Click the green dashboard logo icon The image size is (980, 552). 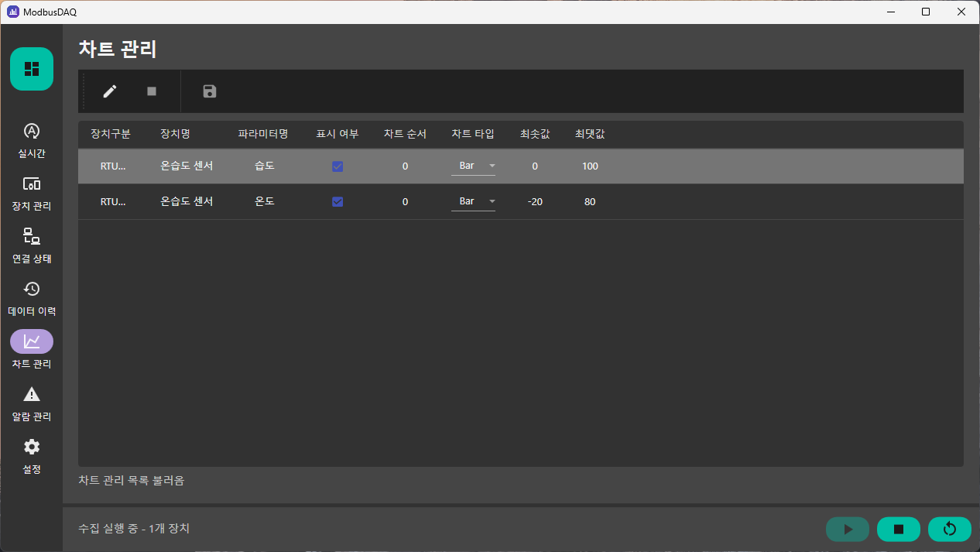(32, 69)
